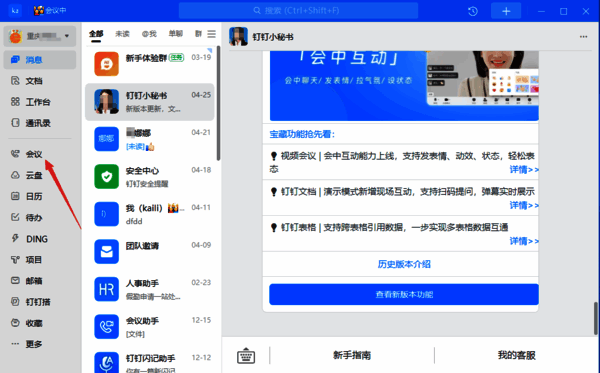Open 新手体验群 group chat
Image resolution: width=600 pixels, height=373 pixels.
(x=150, y=64)
